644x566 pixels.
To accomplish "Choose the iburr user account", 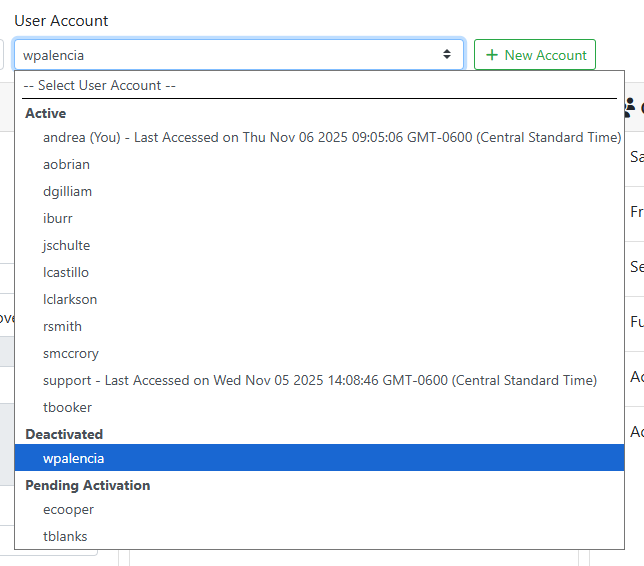I will tap(320, 219).
